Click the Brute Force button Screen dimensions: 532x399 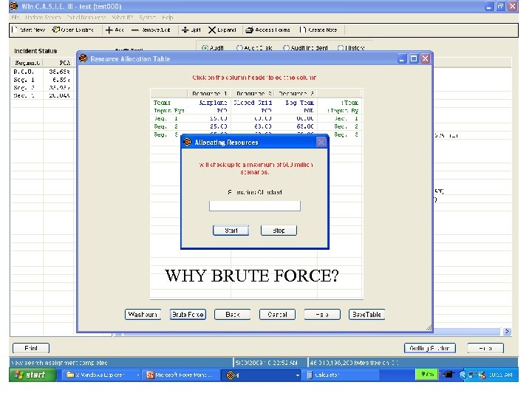click(x=188, y=315)
